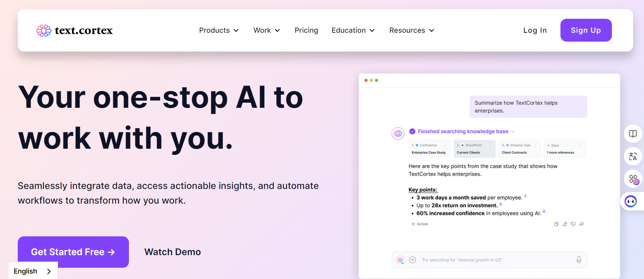644x279 pixels.
Task: Click the Dropbox Sign logo on the third card
Action: point(508,145)
